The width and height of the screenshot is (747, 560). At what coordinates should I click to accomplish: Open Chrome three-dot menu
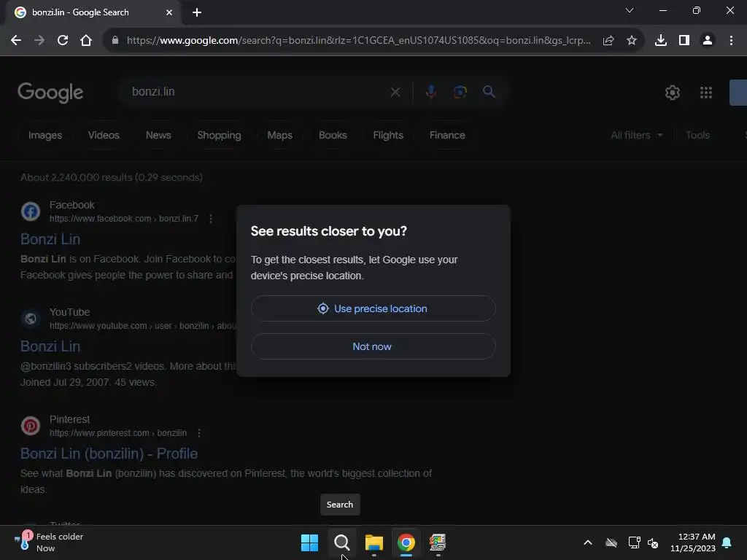click(731, 41)
